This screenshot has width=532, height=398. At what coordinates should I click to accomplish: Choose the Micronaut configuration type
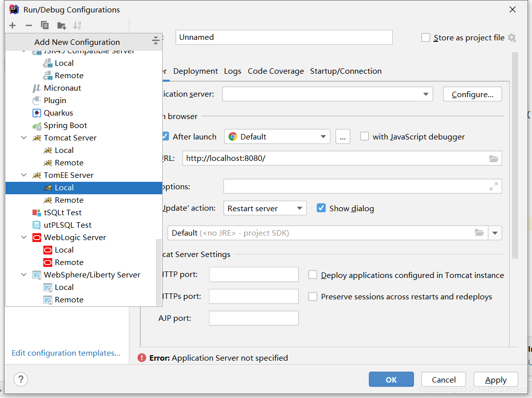[62, 88]
